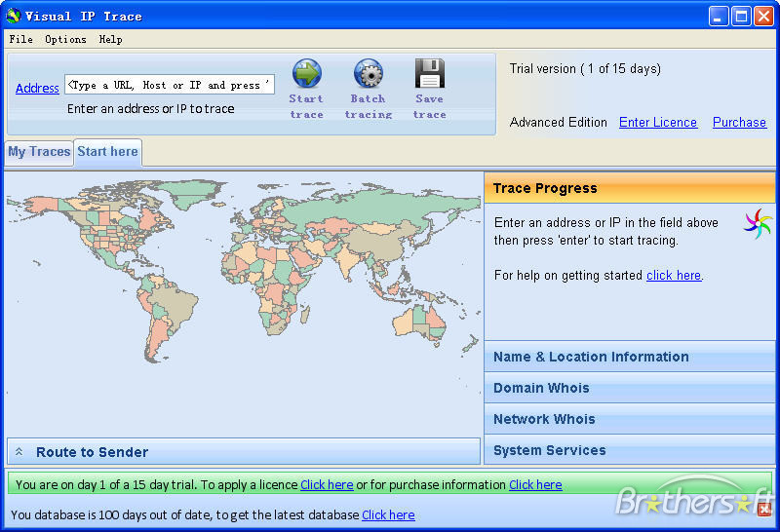
Task: Click the colorful pinwheel icon in Trace Progress
Action: point(758,223)
